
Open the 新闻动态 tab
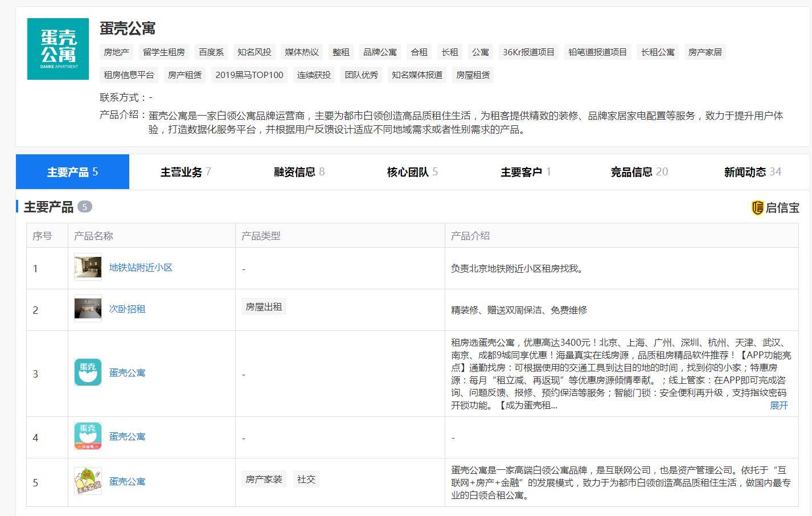752,171
